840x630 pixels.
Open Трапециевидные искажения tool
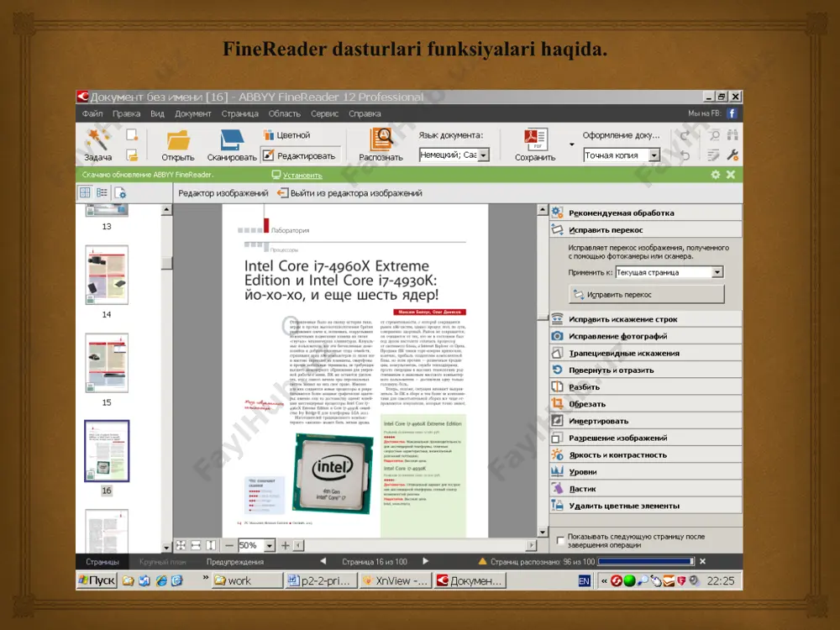[x=645, y=354]
